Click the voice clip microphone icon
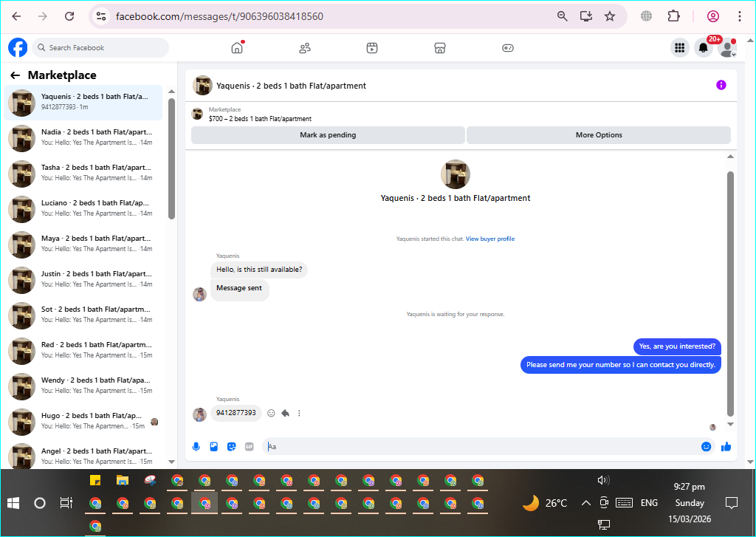Screen dimensions: 756x537 [196, 447]
